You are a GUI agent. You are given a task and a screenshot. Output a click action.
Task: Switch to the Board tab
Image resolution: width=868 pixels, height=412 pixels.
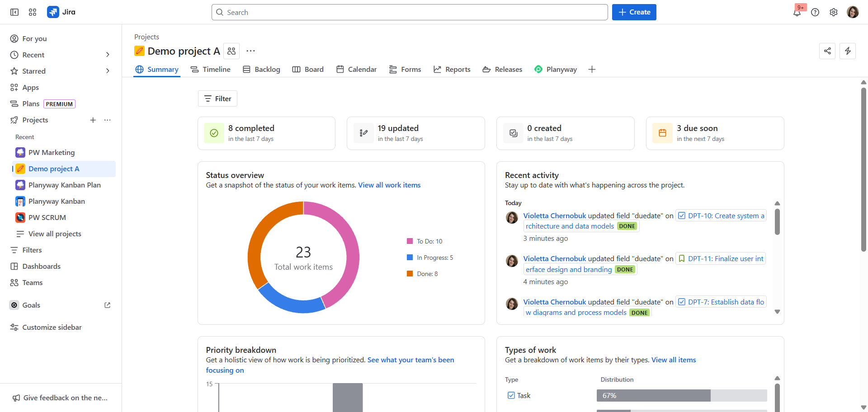[x=308, y=69]
